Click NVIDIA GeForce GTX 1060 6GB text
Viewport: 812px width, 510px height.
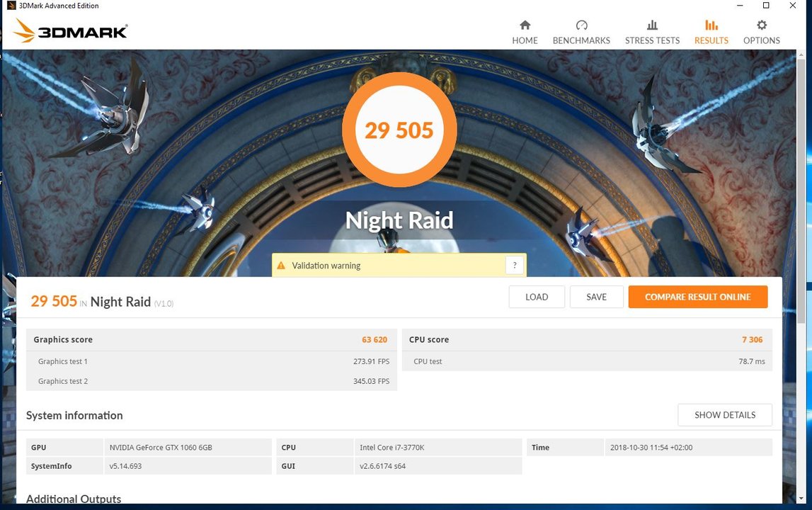click(x=161, y=447)
